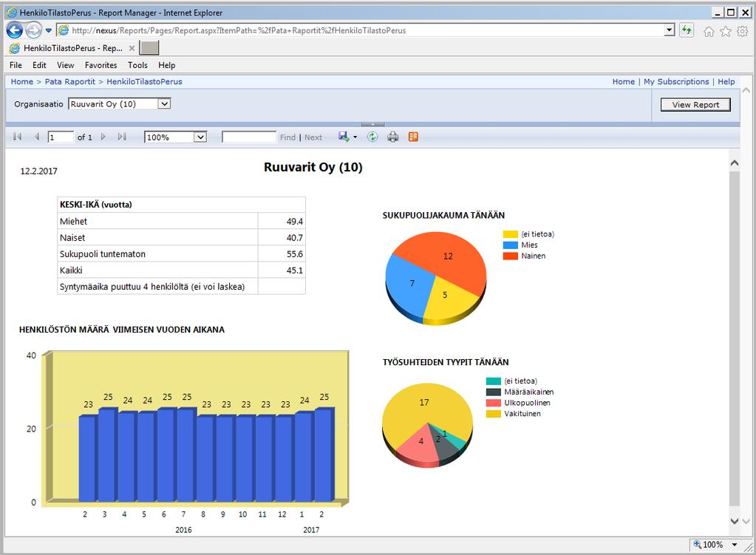Expand the address bar dropdown arrow

tap(670, 30)
